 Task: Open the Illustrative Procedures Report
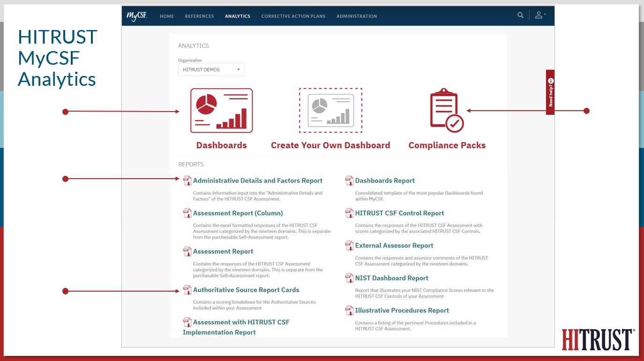[402, 310]
